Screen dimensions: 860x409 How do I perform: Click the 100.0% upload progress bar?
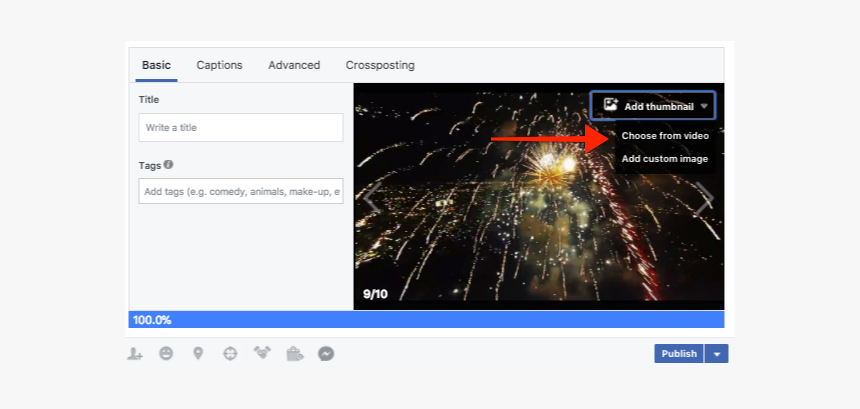426,320
